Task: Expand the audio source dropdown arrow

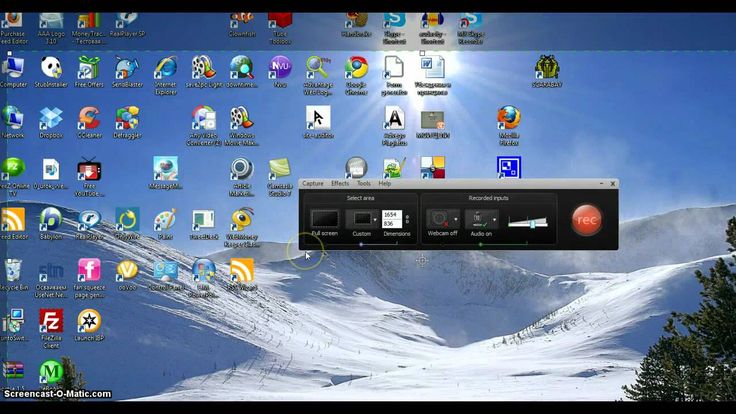Action: pyautogui.click(x=495, y=219)
